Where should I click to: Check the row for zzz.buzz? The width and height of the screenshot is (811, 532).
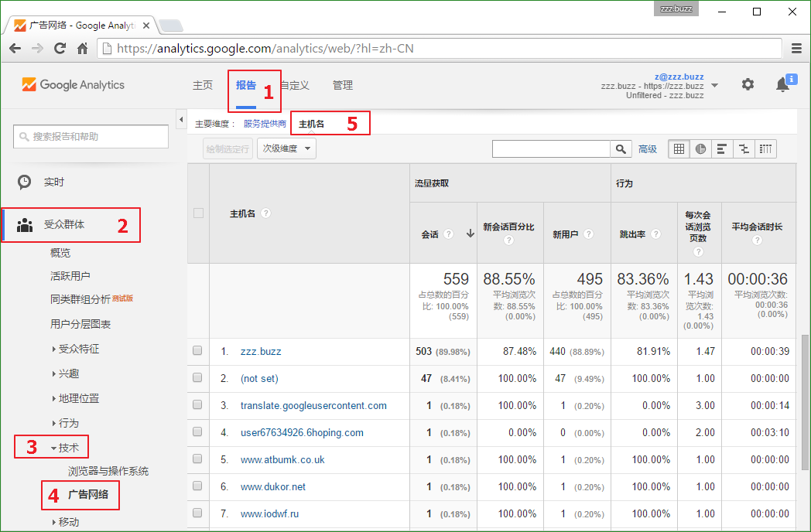coord(197,351)
